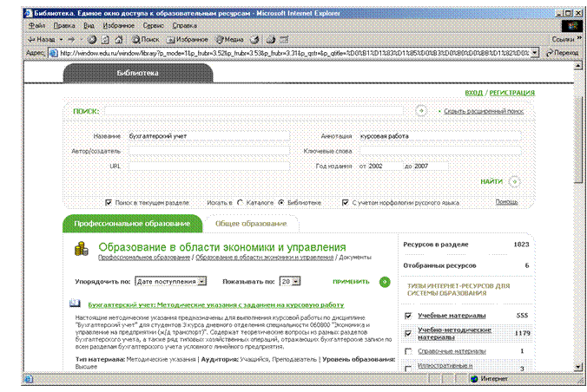The width and height of the screenshot is (587, 392).
Task: Click the Ключевые слова input field
Action: click(440, 151)
